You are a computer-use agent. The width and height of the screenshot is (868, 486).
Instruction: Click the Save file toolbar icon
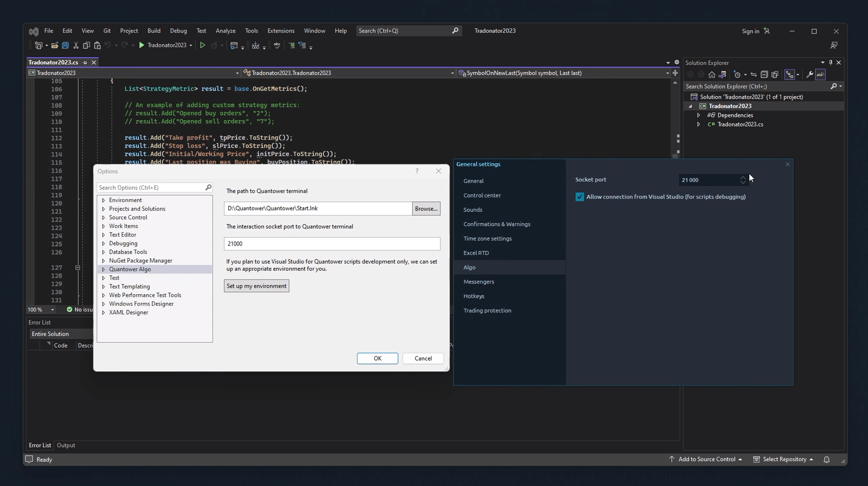pos(65,46)
